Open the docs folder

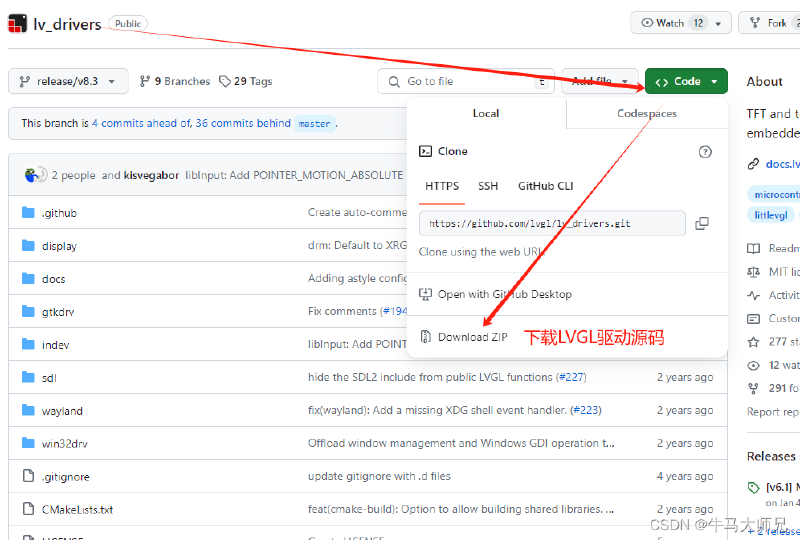[x=54, y=279]
